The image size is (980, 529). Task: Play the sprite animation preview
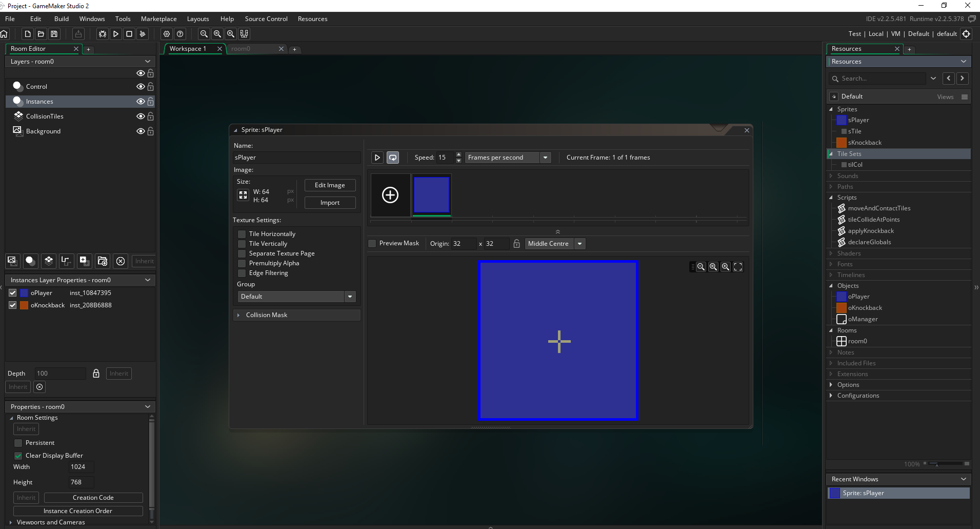pos(377,158)
